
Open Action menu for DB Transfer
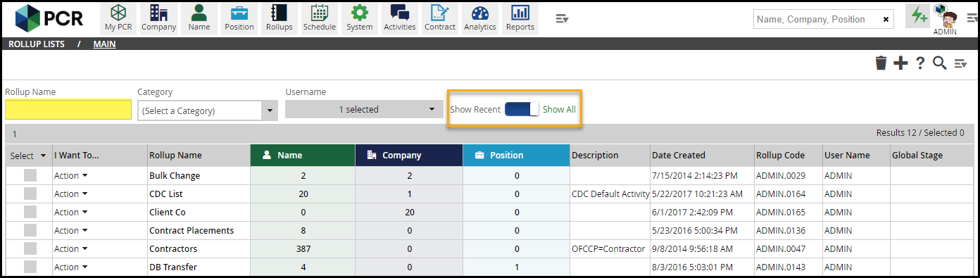[x=71, y=267]
